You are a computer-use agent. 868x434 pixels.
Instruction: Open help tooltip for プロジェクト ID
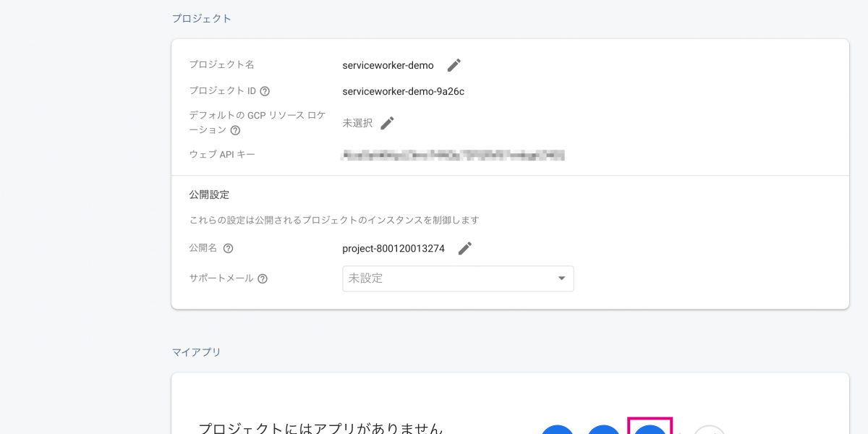pyautogui.click(x=265, y=91)
